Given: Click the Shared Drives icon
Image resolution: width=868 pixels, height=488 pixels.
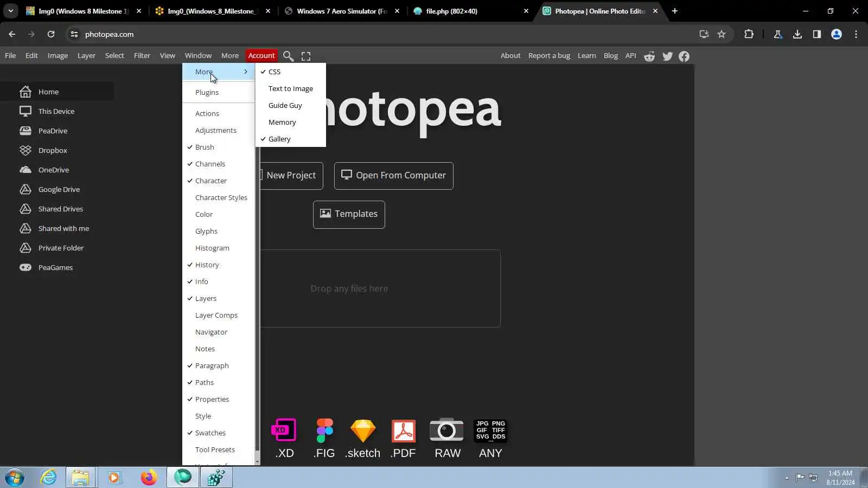Looking at the screenshot, I should pos(25,209).
